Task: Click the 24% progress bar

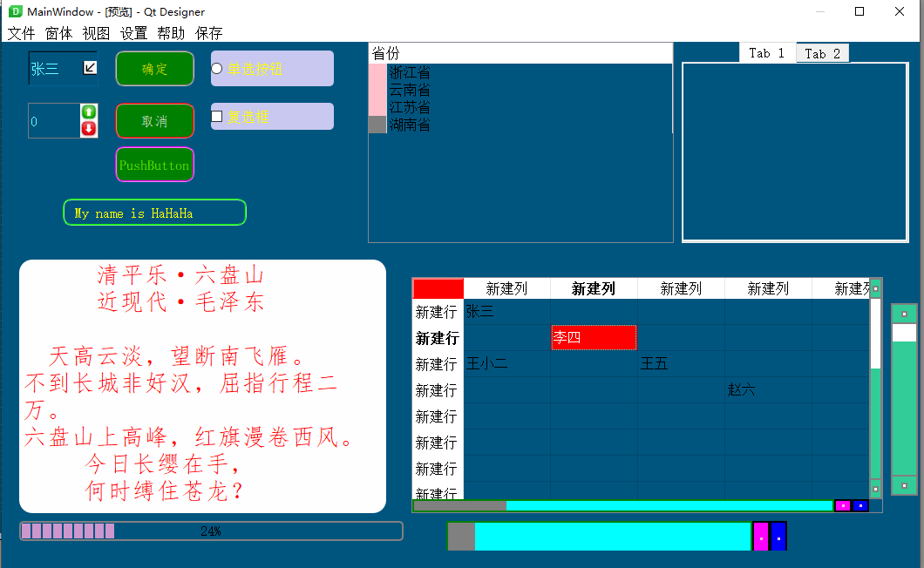Action: (211, 531)
